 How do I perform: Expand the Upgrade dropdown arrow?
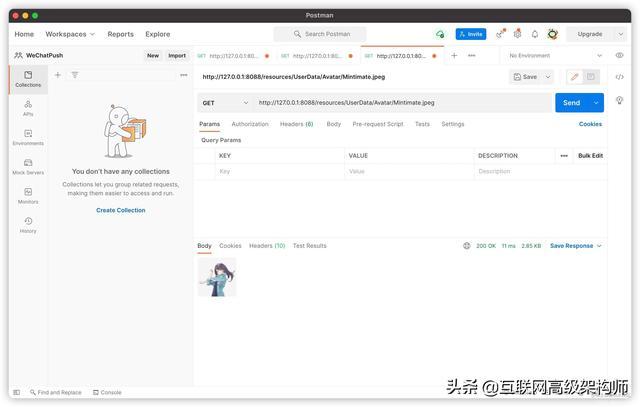pos(620,34)
